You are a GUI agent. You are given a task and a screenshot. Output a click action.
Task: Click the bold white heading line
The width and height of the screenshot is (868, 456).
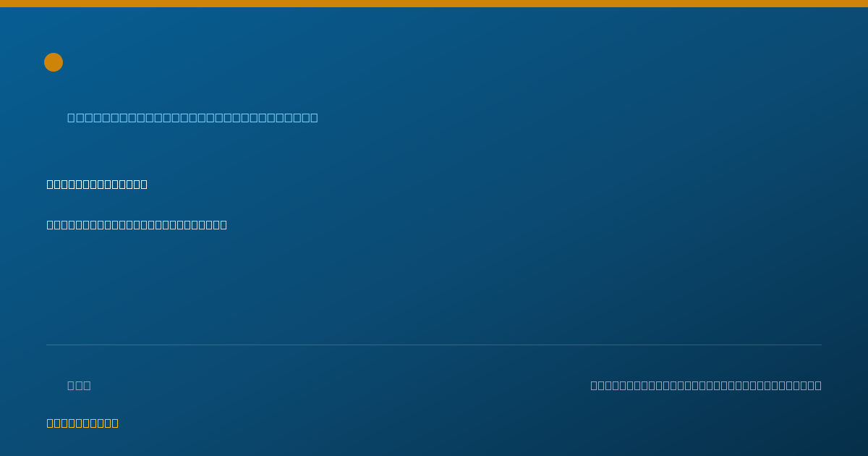pos(97,184)
